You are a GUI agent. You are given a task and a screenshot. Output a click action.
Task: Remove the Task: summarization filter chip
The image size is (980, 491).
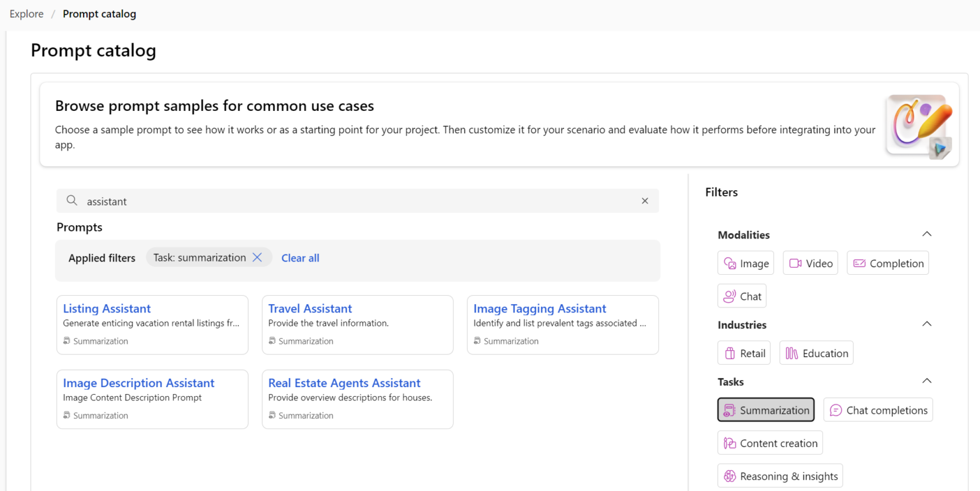pos(257,258)
